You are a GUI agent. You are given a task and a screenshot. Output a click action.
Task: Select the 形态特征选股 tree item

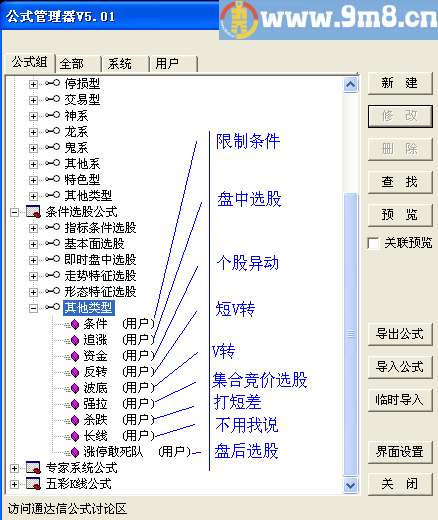coord(100,292)
